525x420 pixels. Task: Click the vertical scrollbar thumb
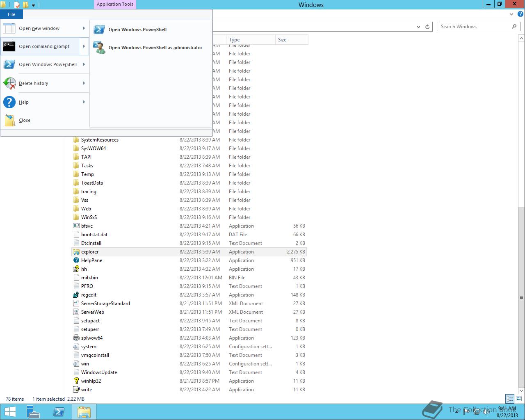click(x=521, y=297)
